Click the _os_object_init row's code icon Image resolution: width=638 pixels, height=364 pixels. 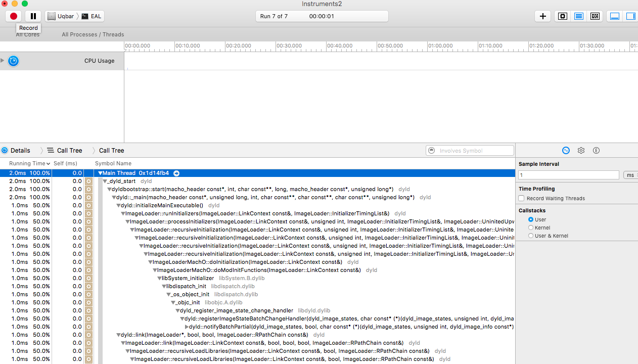(88, 294)
